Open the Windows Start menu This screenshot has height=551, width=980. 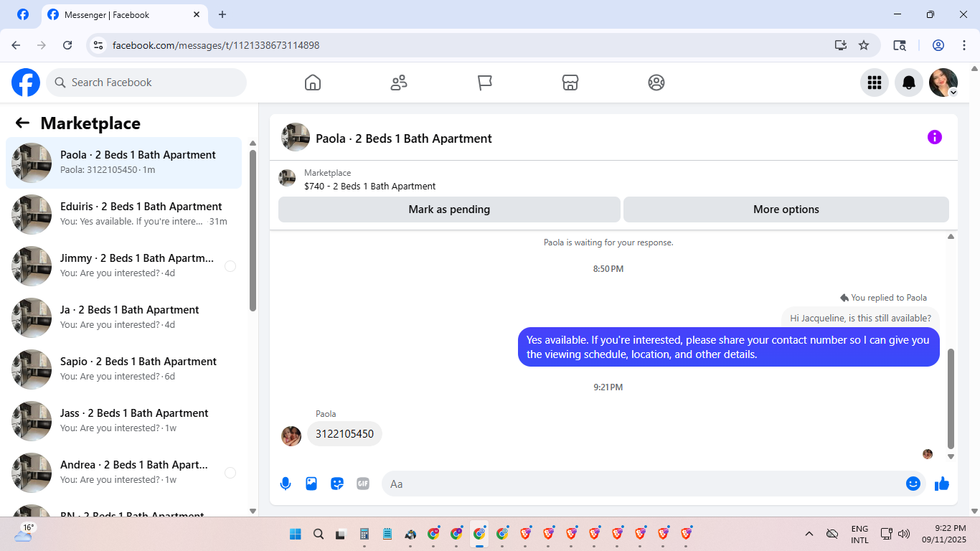pos(296,534)
